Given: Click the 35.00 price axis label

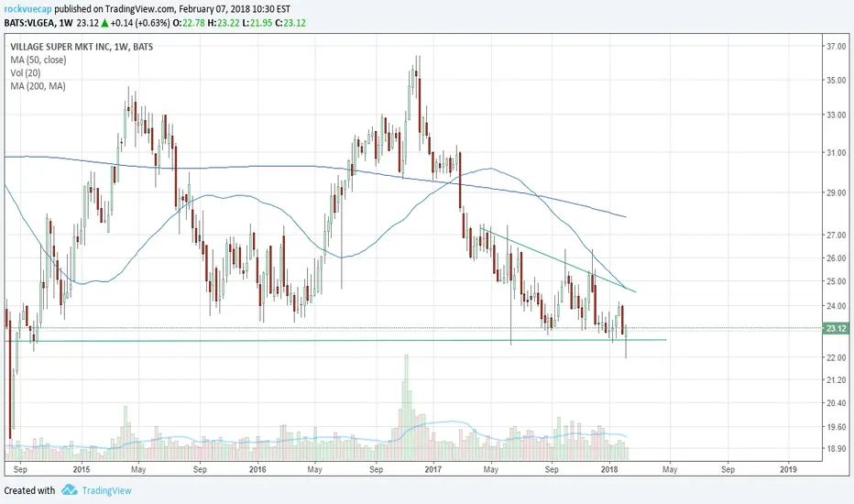Looking at the screenshot, I should [x=837, y=80].
